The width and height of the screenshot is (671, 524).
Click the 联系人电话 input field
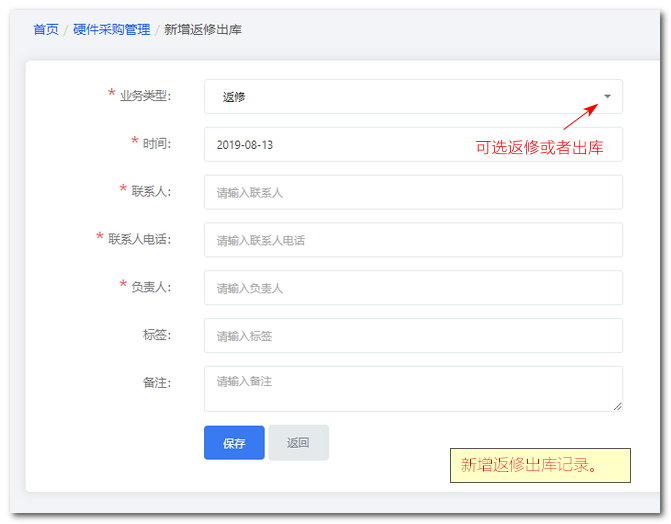(x=413, y=240)
